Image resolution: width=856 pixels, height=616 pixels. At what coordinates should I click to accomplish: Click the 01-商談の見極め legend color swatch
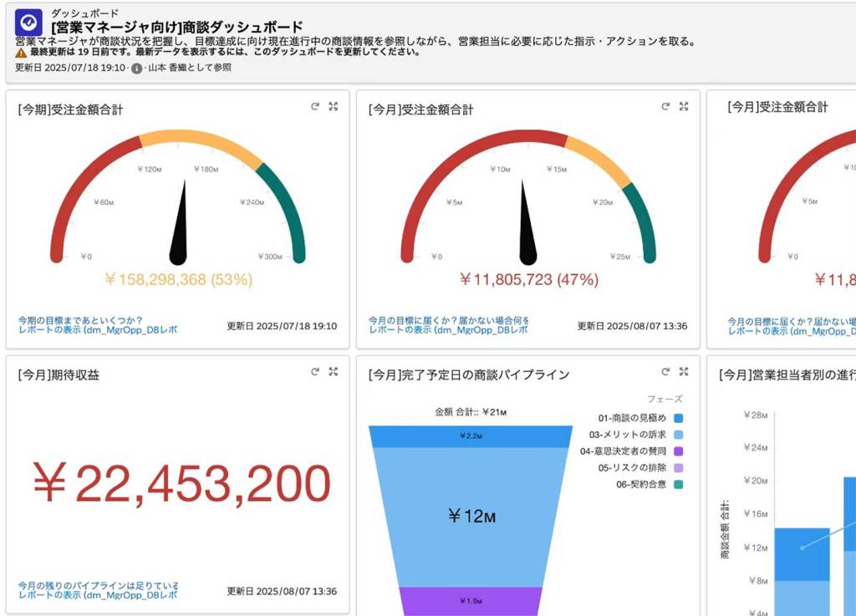point(679,419)
